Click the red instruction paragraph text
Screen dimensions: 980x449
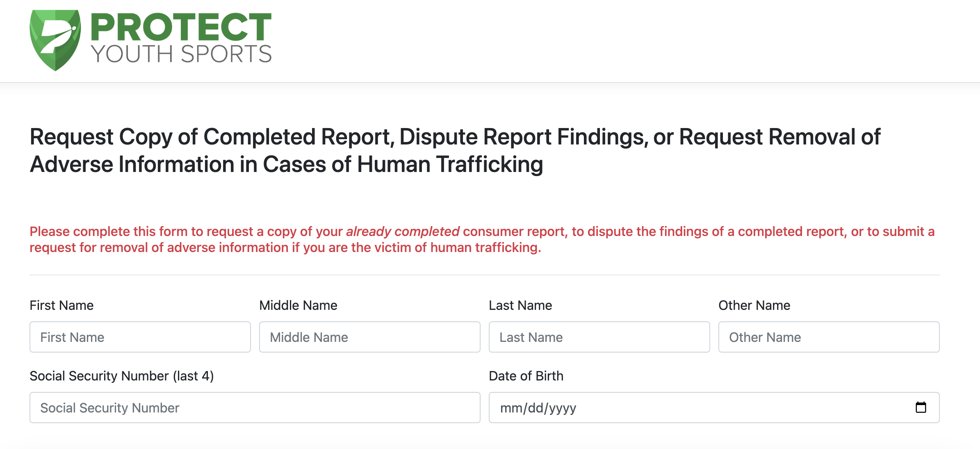(482, 239)
